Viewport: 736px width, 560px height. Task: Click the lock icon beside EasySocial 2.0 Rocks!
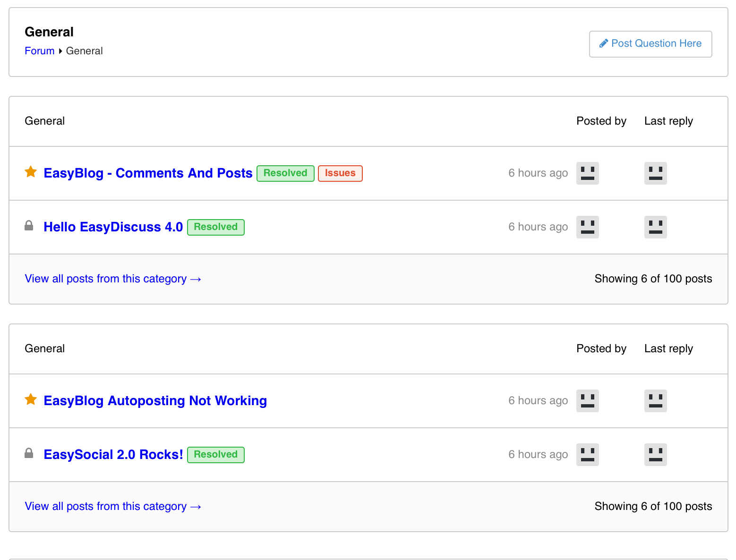pos(29,453)
